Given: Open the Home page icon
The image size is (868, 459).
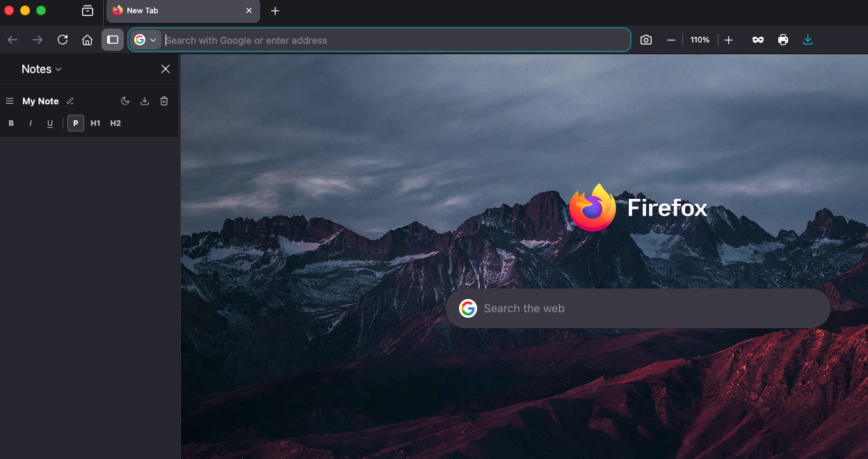Looking at the screenshot, I should click(x=87, y=40).
